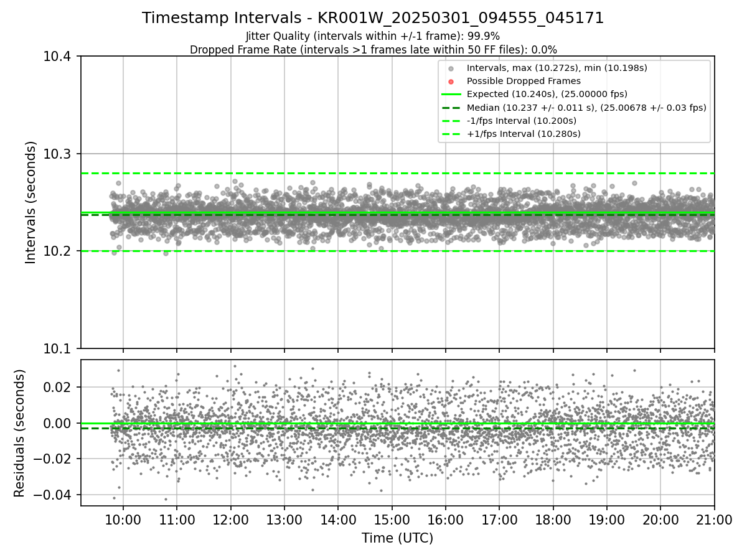747x560 pixels.
Task: Click the 10.3 tick label on Intervals axis
Action: pos(57,154)
